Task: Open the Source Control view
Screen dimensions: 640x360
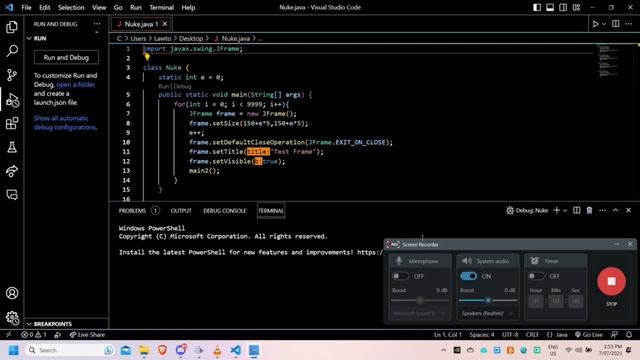Action: (12, 75)
